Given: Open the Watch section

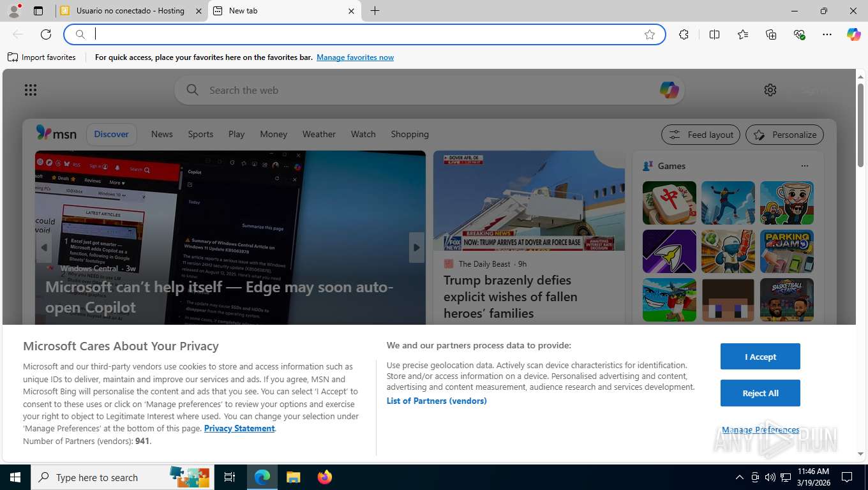Looking at the screenshot, I should (363, 134).
